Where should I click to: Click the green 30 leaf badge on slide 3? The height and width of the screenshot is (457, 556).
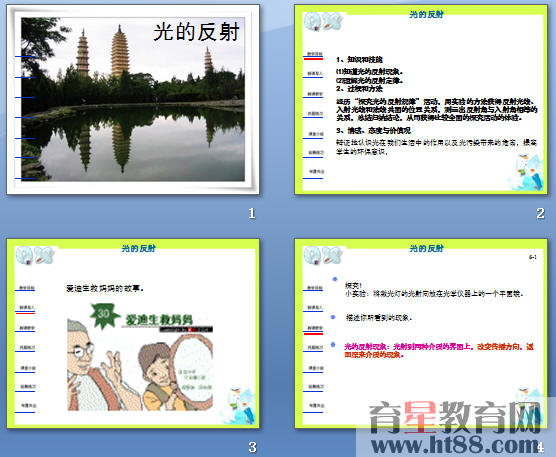[104, 315]
